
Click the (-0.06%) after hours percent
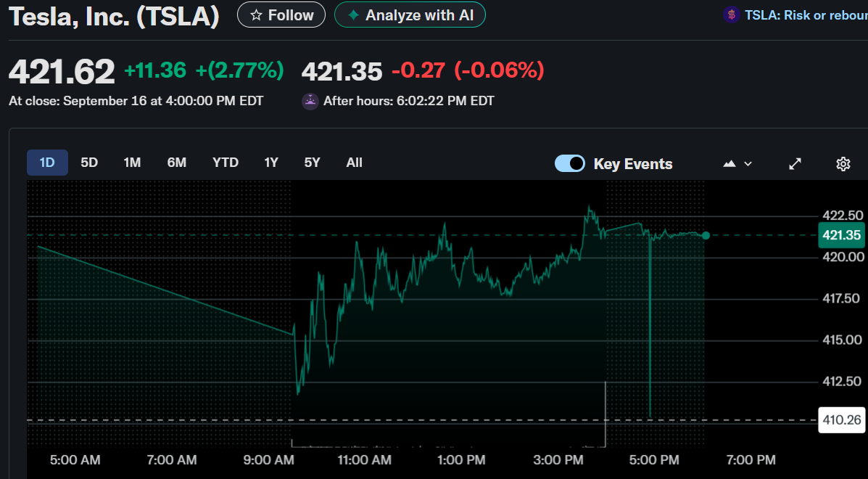point(500,70)
